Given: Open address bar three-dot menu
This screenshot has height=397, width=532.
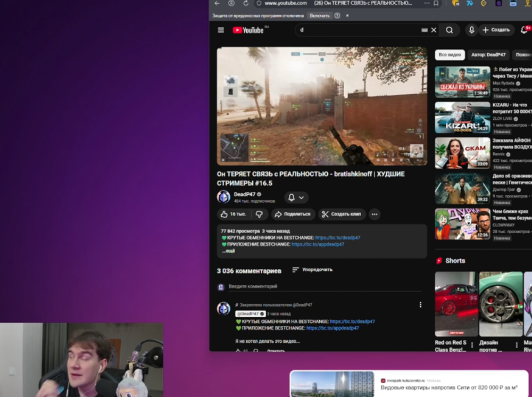Looking at the screenshot, I should 427,3.
